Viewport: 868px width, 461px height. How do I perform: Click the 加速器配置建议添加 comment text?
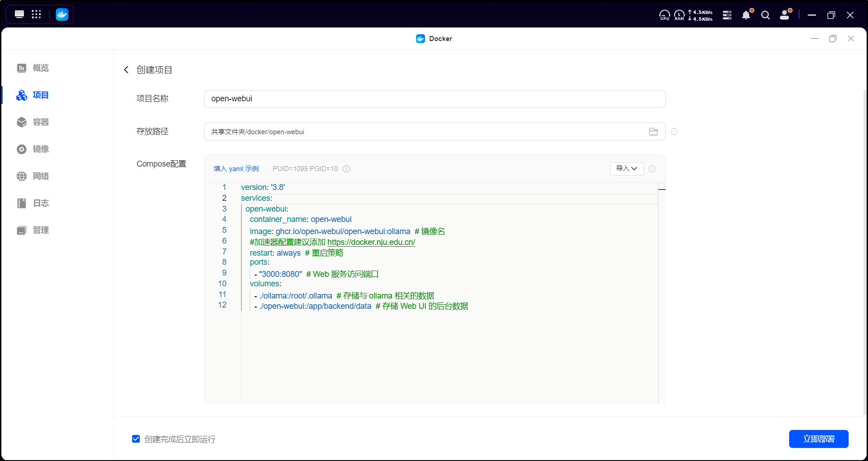pos(288,242)
